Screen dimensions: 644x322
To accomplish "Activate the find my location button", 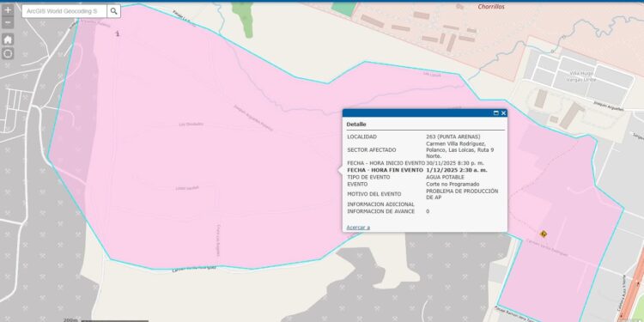I will [8, 53].
